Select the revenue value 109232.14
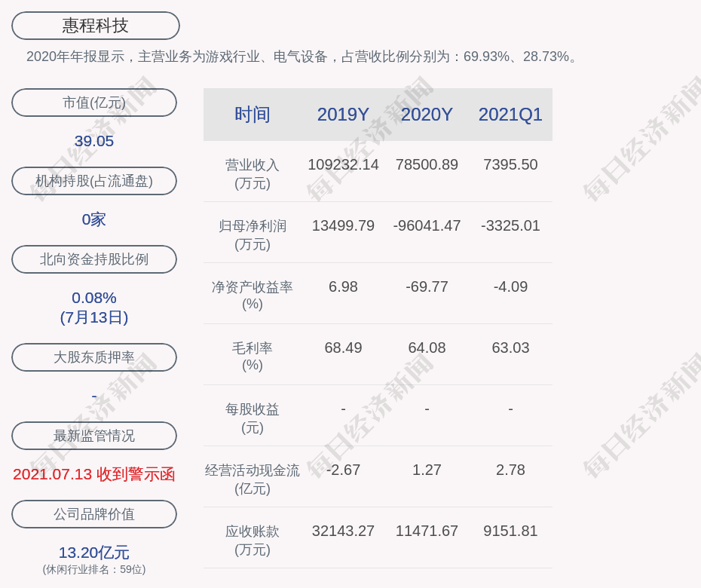Image resolution: width=701 pixels, height=588 pixels. pyautogui.click(x=343, y=164)
